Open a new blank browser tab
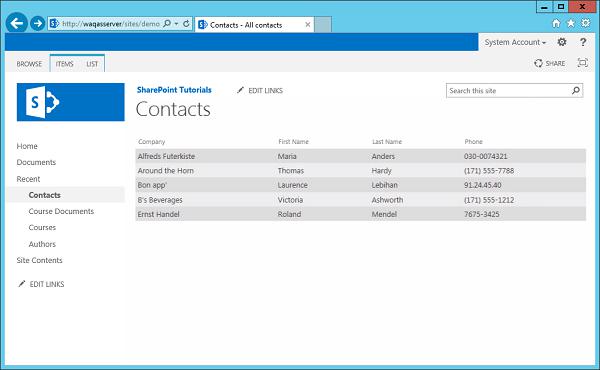 click(x=323, y=24)
